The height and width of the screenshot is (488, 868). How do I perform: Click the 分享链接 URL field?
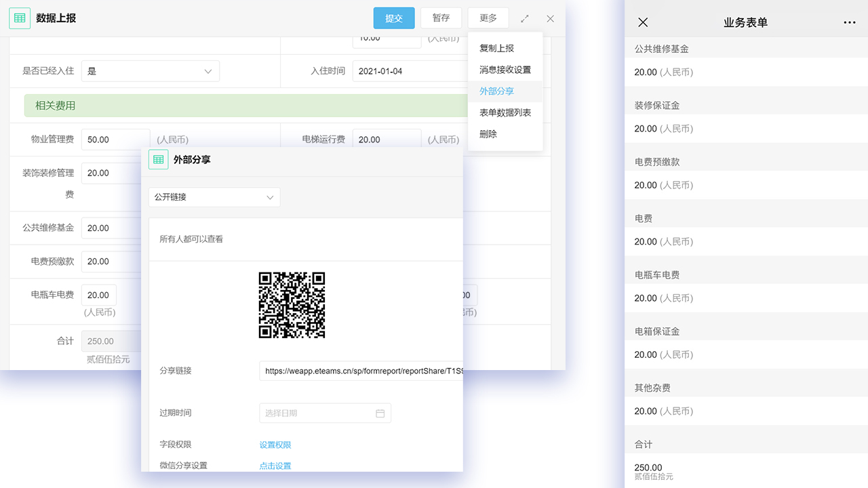point(361,371)
